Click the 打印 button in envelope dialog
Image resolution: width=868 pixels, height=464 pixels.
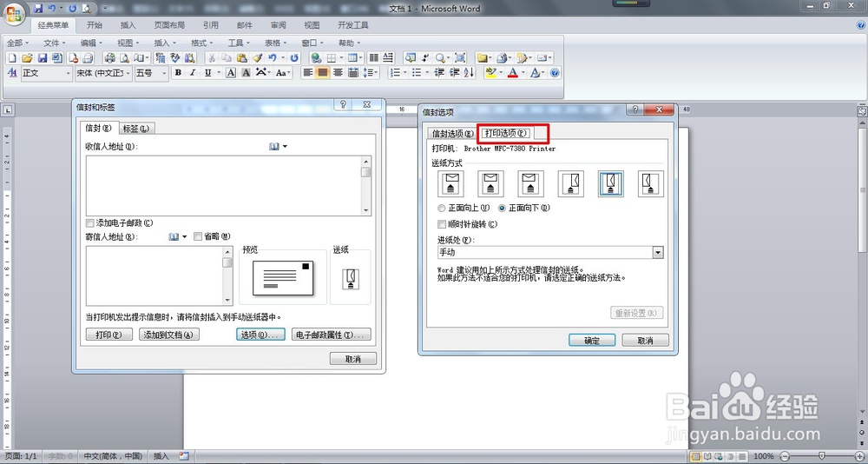click(x=109, y=335)
